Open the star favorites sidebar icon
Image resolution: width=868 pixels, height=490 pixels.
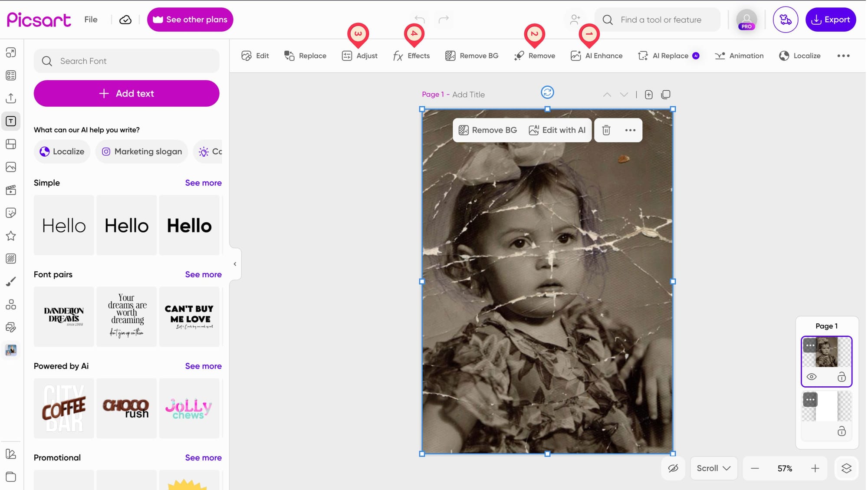pos(11,236)
